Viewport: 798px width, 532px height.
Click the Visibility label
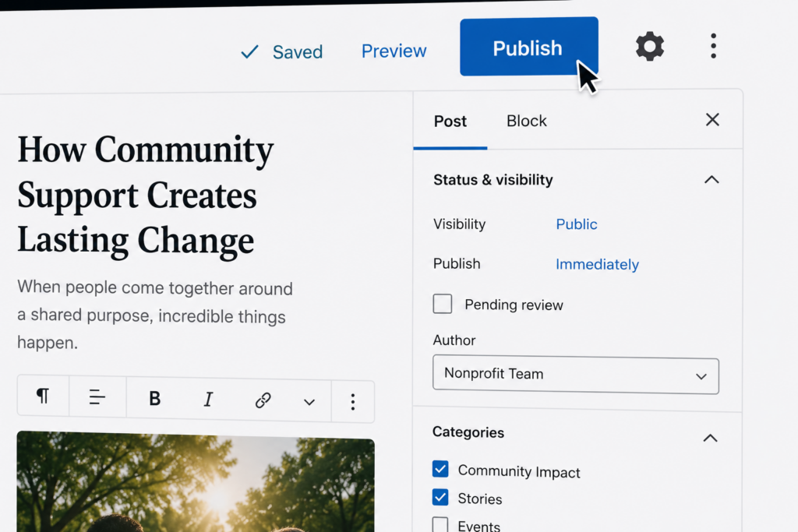[459, 224]
